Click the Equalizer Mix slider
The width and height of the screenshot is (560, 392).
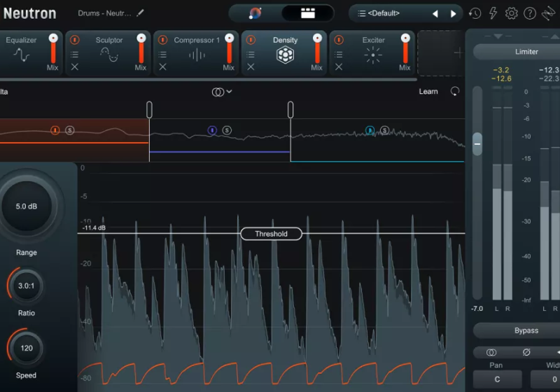coord(53,49)
